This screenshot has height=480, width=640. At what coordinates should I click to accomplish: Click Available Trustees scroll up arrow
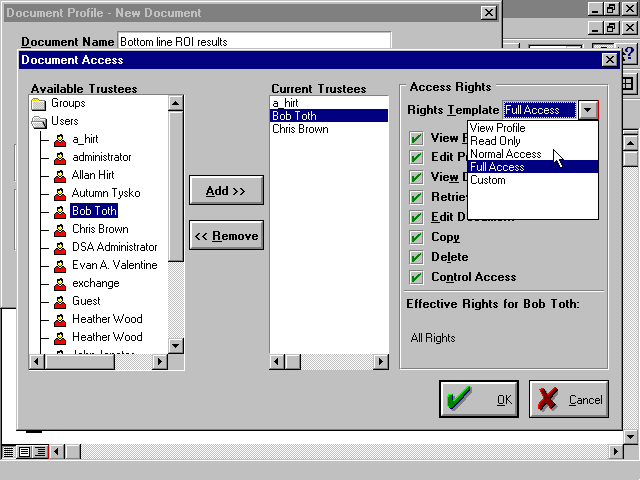point(176,103)
